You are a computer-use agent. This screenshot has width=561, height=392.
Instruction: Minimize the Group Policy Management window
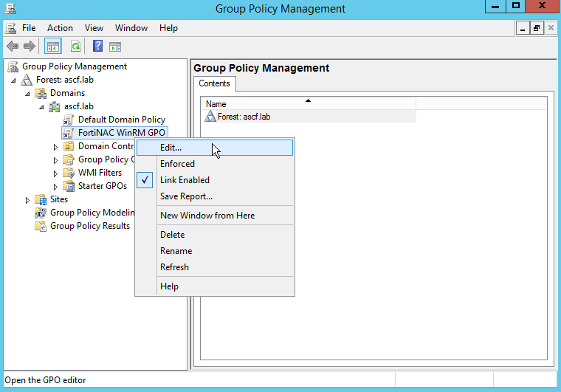[495, 6]
